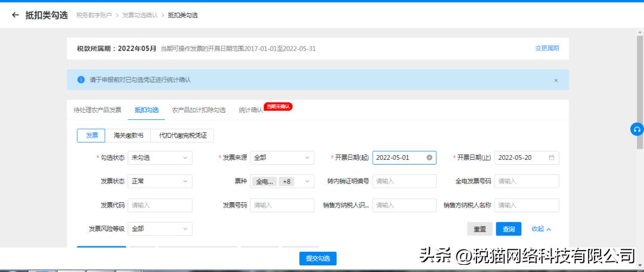The width and height of the screenshot is (644, 272).
Task: Dismiss the blue info notice banner
Action: [556, 81]
